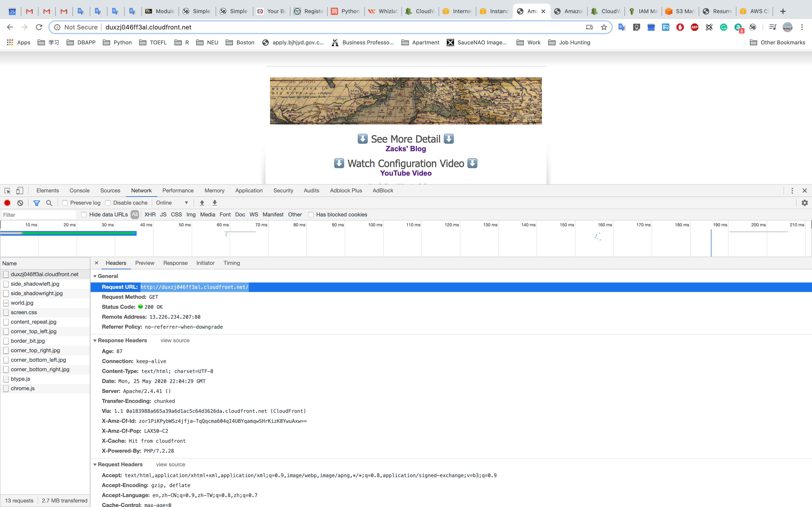The width and height of the screenshot is (812, 507).
Task: Click the inspect element picker icon
Action: coord(7,190)
